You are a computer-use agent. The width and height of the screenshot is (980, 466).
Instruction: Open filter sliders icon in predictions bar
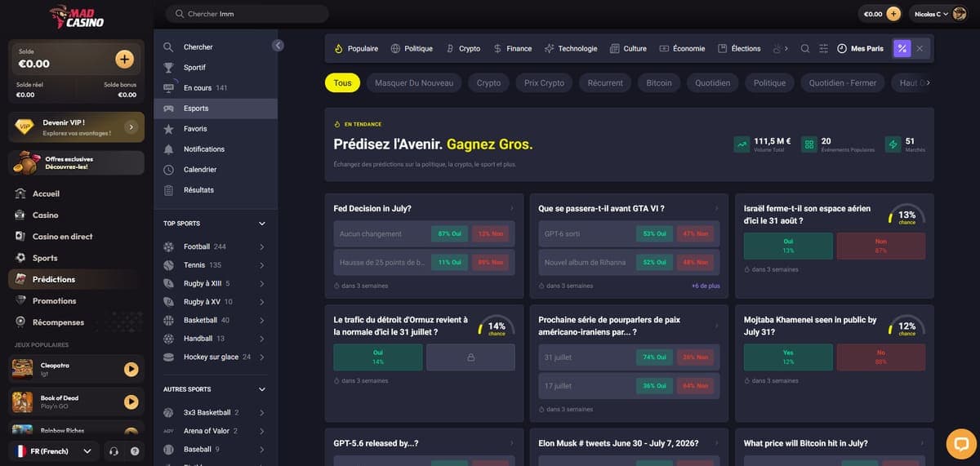[823, 48]
